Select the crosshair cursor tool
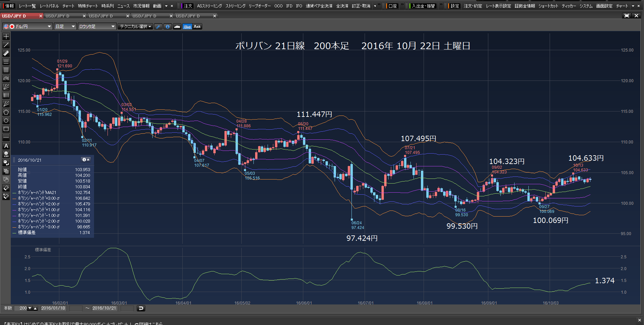This screenshot has width=644, height=325. point(6,36)
